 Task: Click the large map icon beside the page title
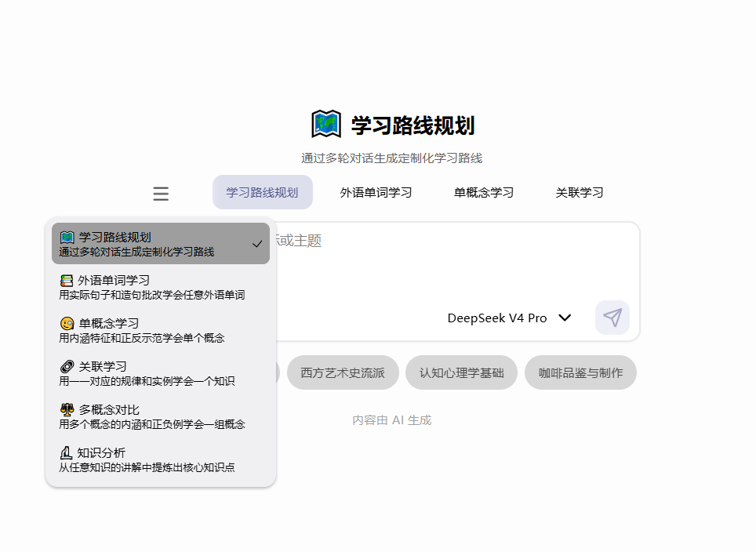[x=326, y=125]
